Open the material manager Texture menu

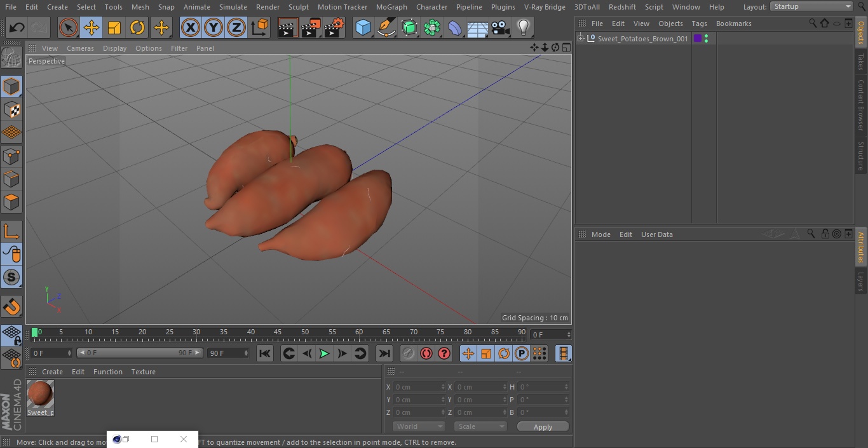[143, 372]
